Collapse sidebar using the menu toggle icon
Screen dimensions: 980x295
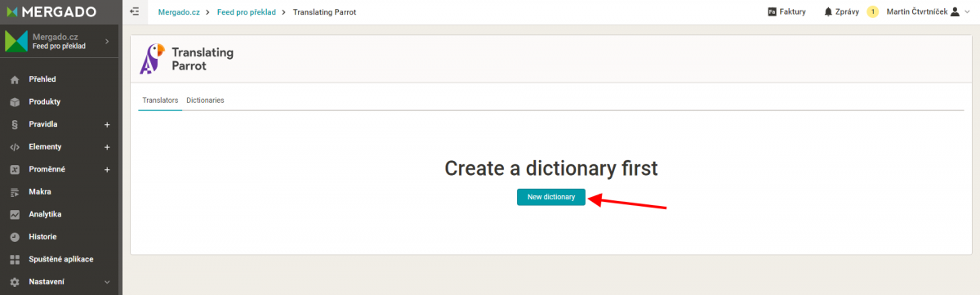(135, 12)
